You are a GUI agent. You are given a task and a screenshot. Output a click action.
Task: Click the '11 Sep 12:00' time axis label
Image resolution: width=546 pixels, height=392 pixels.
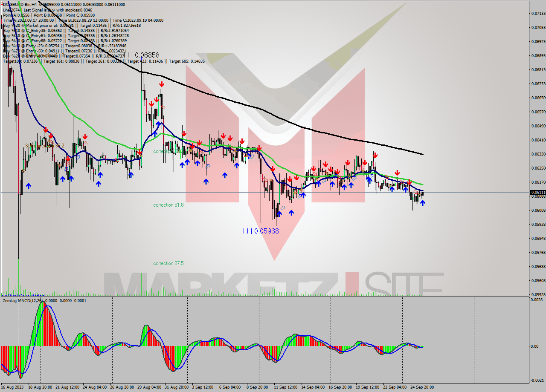tap(286, 387)
